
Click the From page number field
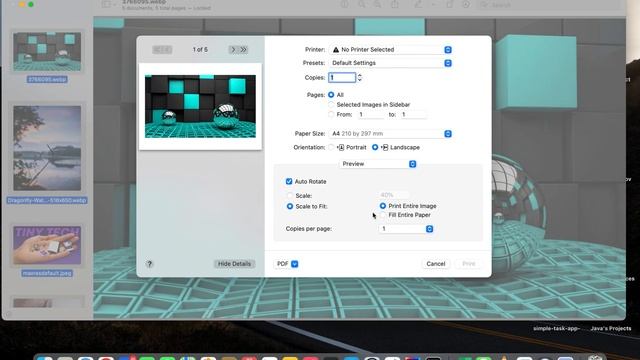[x=371, y=114]
